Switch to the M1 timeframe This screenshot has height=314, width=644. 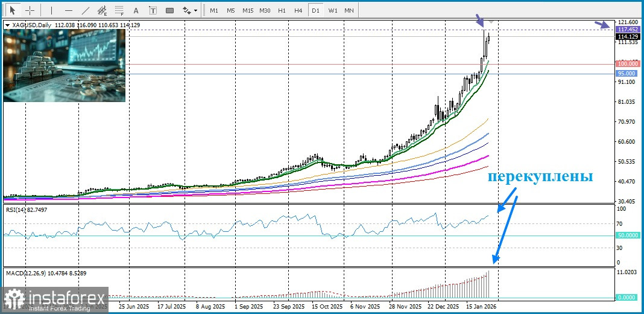point(214,10)
